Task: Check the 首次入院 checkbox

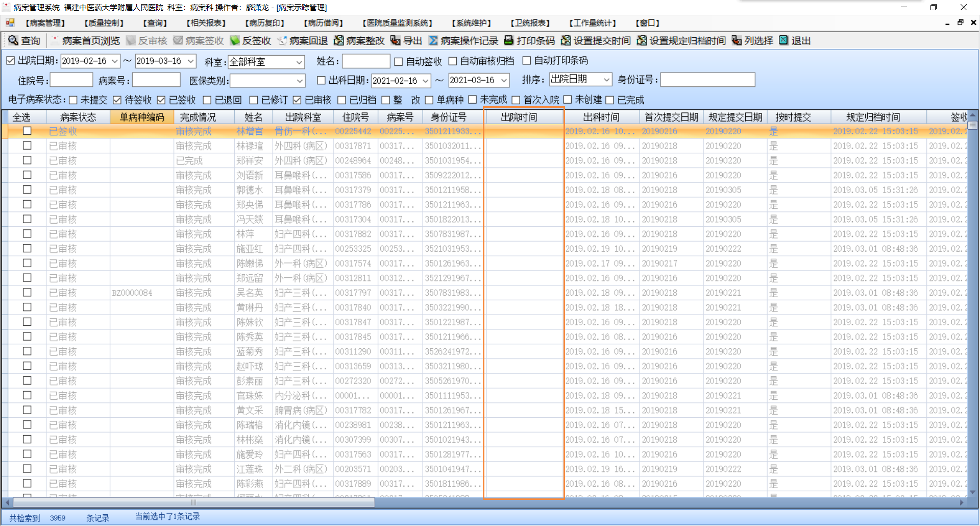Action: (x=516, y=100)
